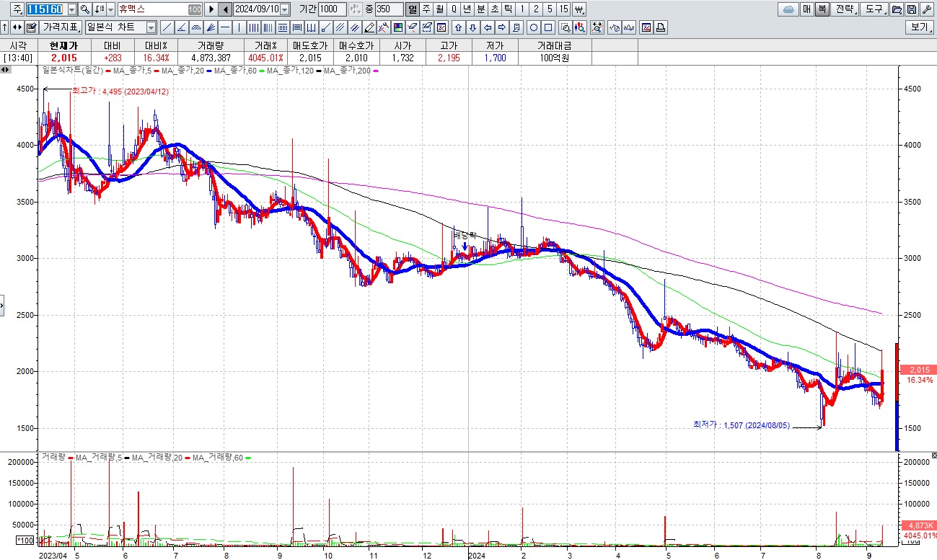
Task: Click the horizontal expand arrows icon
Action: click(x=17, y=27)
